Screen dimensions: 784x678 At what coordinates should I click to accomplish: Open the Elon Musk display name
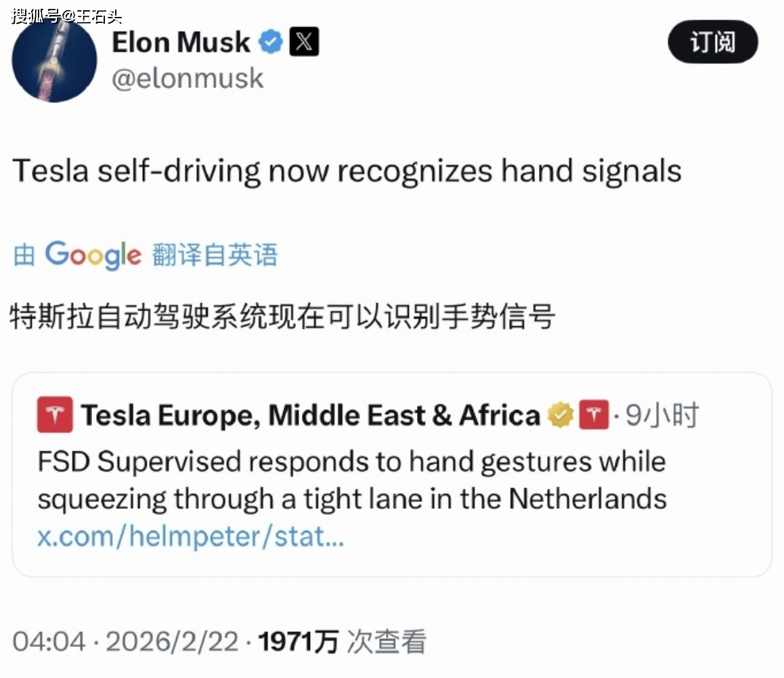pos(181,43)
